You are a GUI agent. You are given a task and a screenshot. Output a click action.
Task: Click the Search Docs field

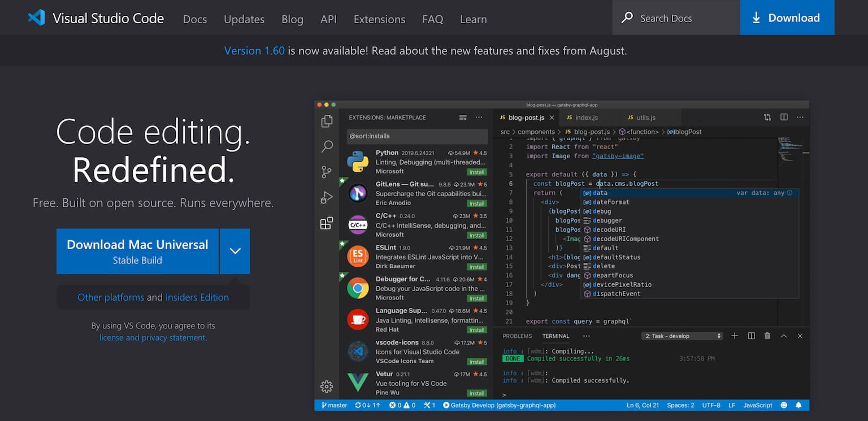pyautogui.click(x=676, y=18)
